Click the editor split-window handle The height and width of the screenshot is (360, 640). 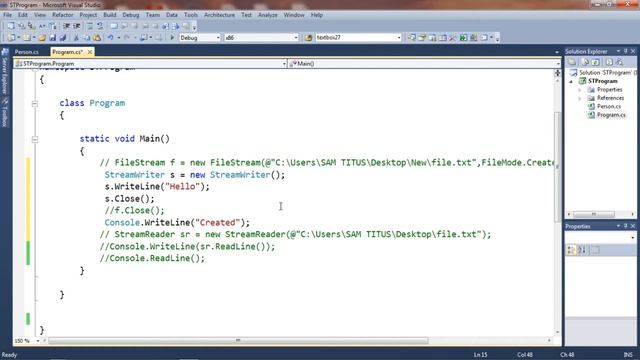coord(557,73)
